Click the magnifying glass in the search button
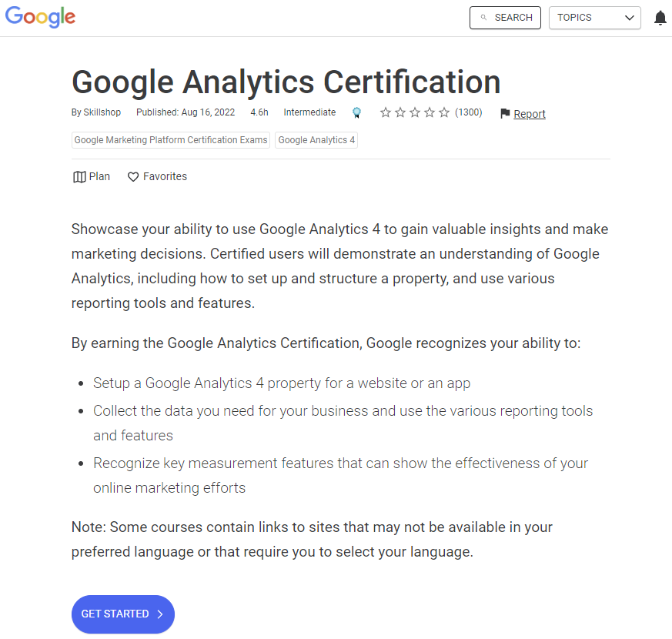 [485, 17]
